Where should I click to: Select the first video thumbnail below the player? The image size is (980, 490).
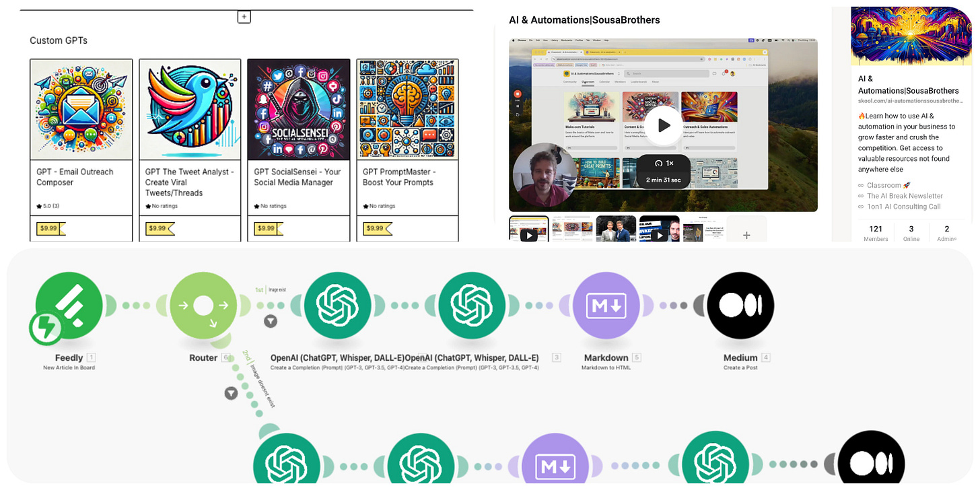point(529,229)
